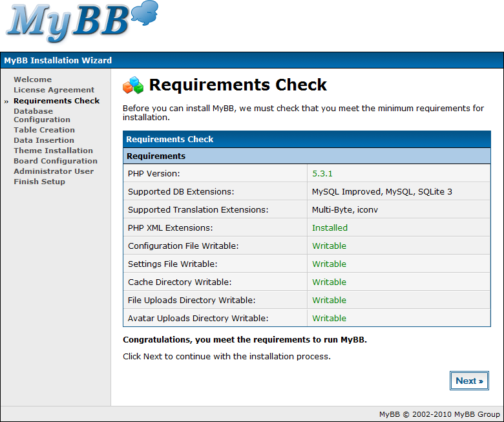Click the Requirements Check page heading

(x=238, y=85)
